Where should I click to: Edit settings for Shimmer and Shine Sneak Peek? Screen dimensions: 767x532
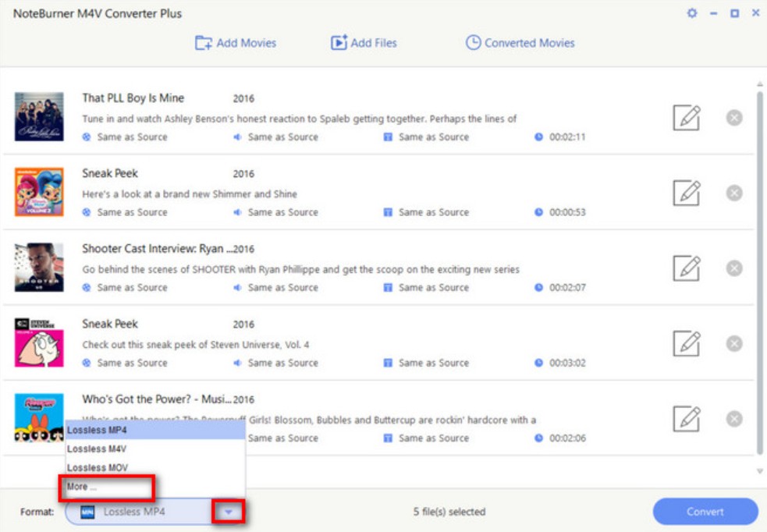(x=687, y=193)
